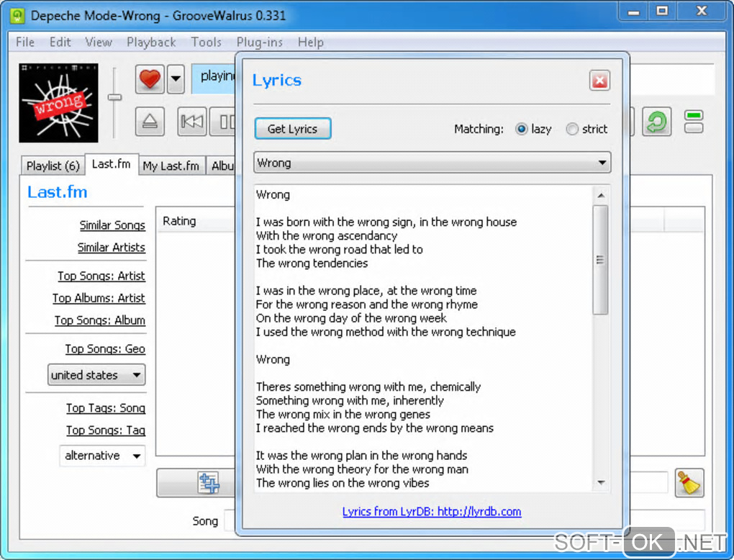Screen dimensions: 734x560
Task: Click lyric 'With the wrong ascendancy'
Action: [327, 235]
